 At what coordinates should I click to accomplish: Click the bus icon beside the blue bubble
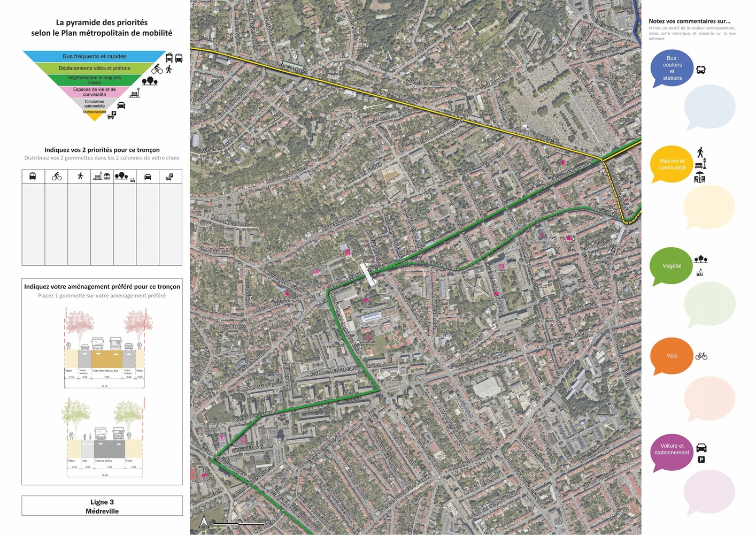click(701, 70)
